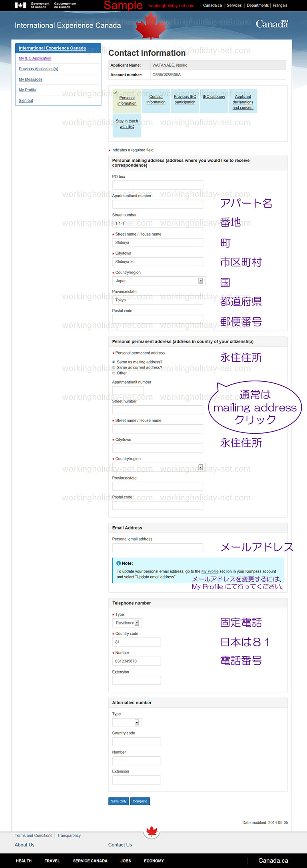Click the Canada wordmark in header
The width and height of the screenshot is (307, 868).
(272, 24)
